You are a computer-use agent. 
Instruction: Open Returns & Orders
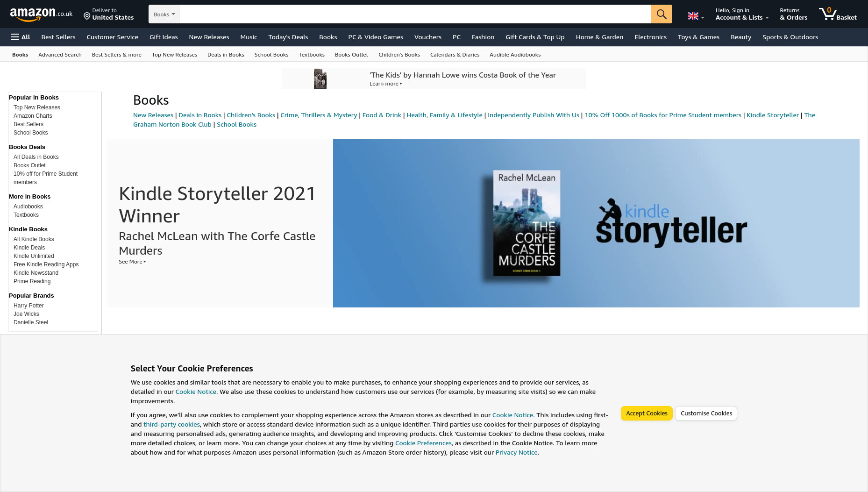pyautogui.click(x=793, y=14)
